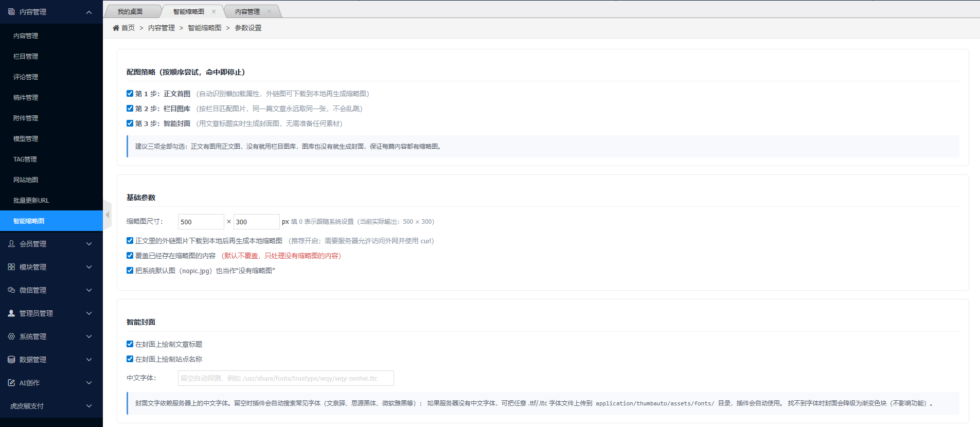Open 评论管理 in the sidebar
Screen dimensions: 980x427
(51, 77)
